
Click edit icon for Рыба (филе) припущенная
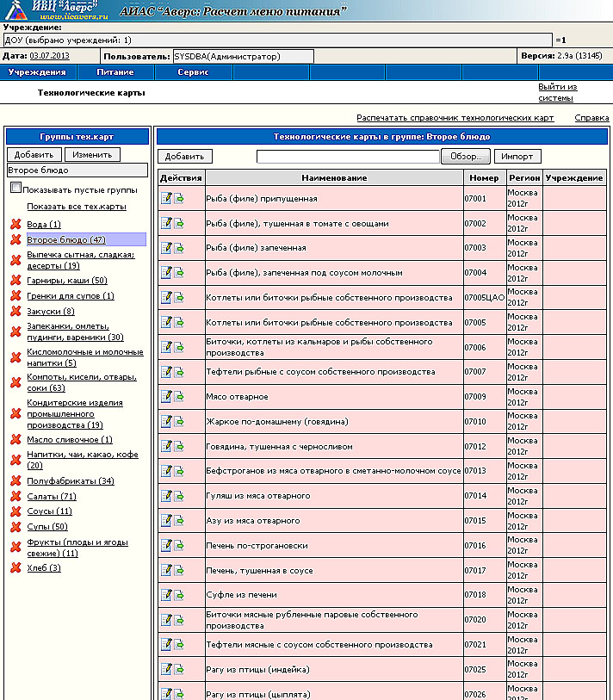(166, 198)
